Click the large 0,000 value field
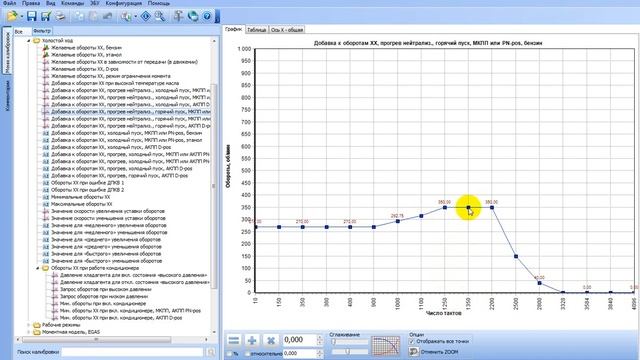Screen dimensions: 640x360 coord(299,340)
